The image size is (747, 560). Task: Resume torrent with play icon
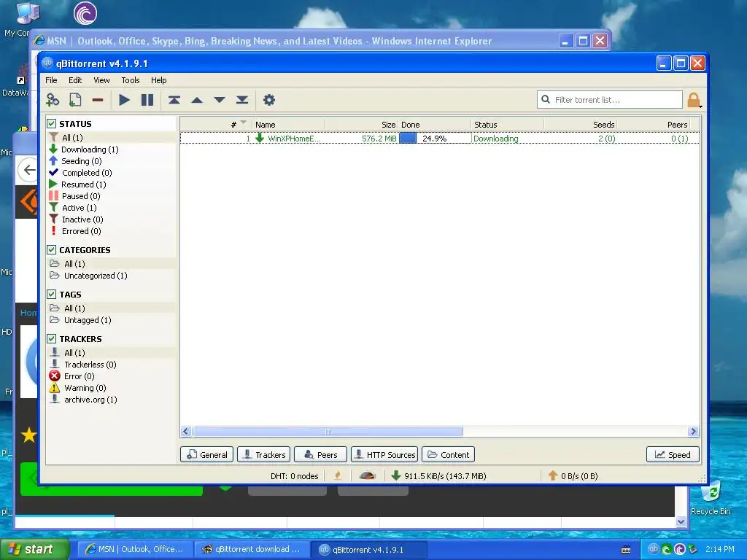(124, 100)
